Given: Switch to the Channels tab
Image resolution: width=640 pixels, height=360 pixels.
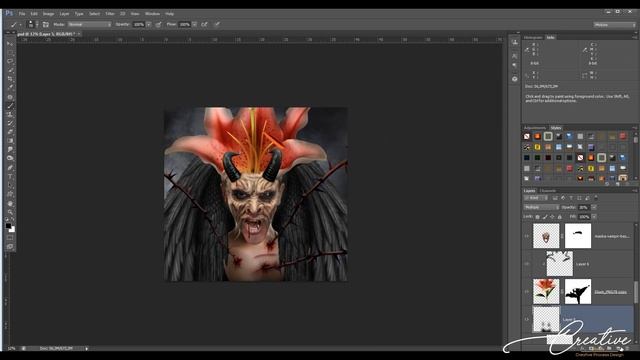Looking at the screenshot, I should (x=548, y=191).
